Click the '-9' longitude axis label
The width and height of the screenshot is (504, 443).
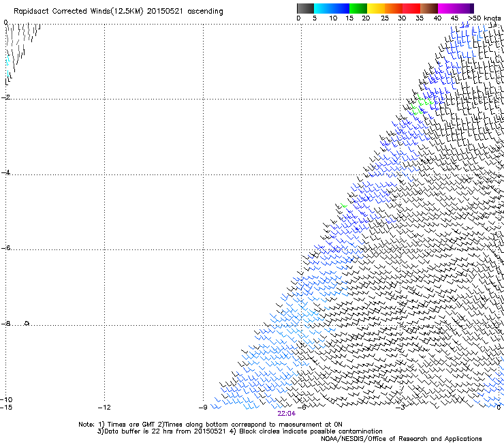pyautogui.click(x=203, y=408)
